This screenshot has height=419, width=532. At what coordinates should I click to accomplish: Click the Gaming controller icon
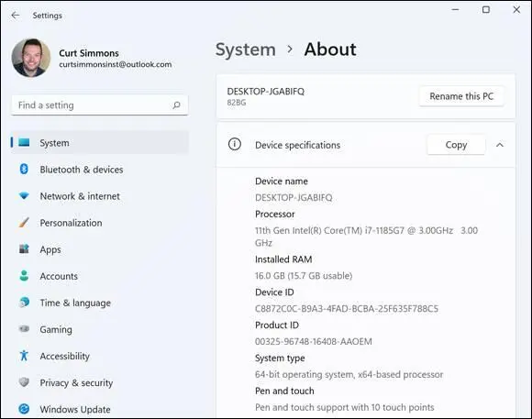tap(24, 329)
